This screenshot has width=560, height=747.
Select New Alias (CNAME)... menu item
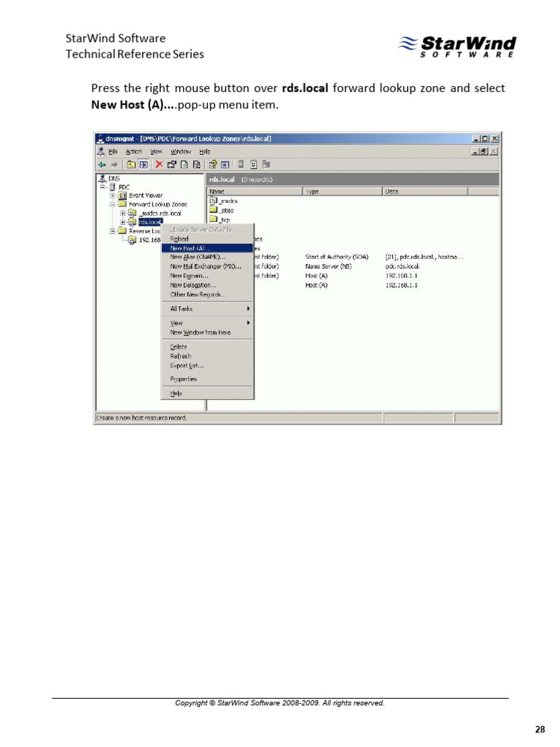click(x=206, y=258)
